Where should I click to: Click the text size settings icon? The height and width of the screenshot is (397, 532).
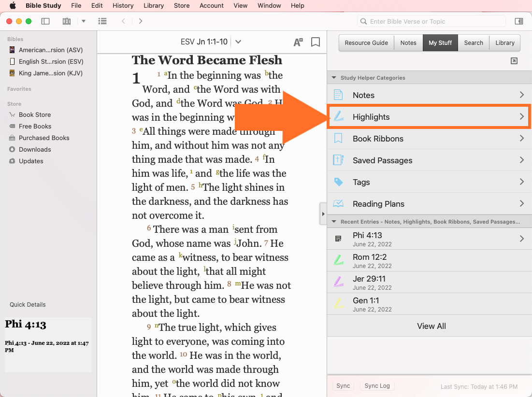[298, 42]
